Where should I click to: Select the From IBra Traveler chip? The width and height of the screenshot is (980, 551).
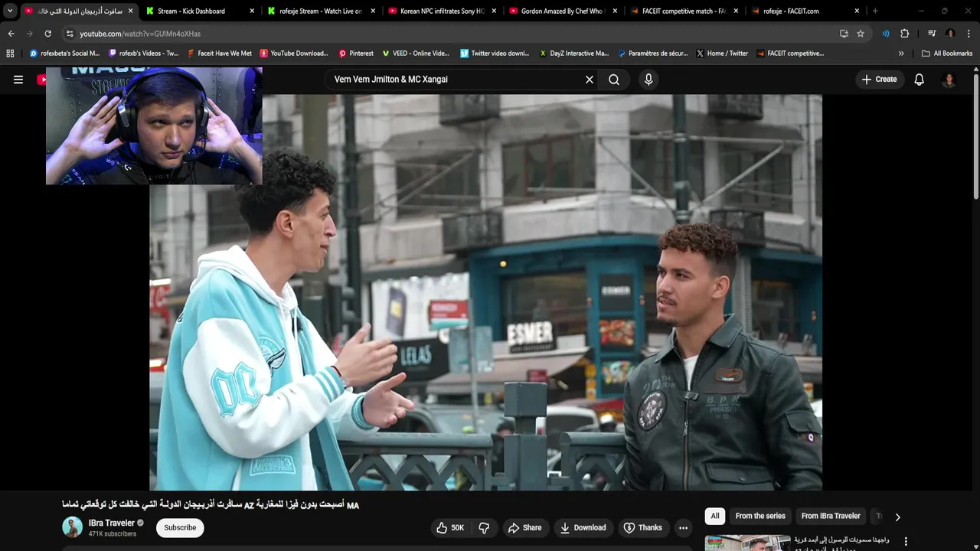831,516
